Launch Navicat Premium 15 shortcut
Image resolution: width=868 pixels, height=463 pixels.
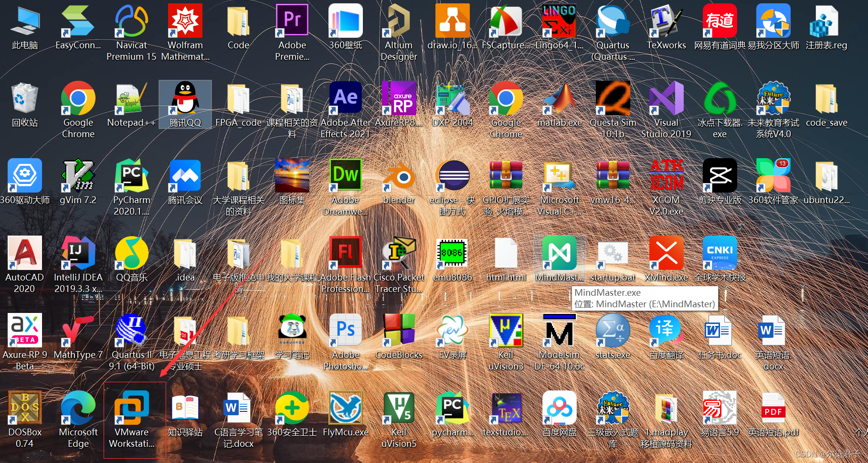132,21
